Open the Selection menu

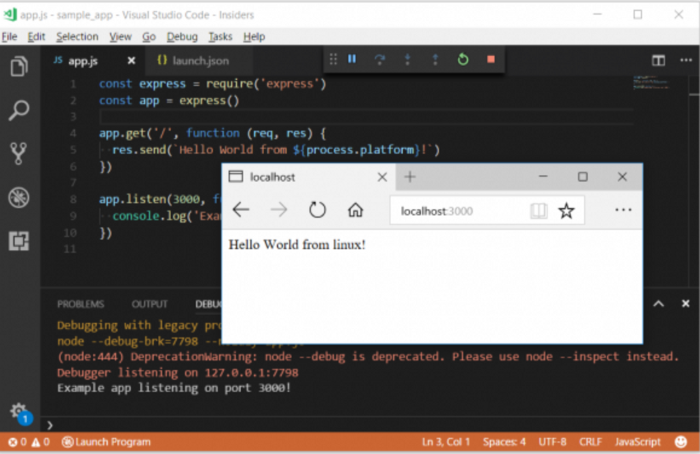click(77, 37)
